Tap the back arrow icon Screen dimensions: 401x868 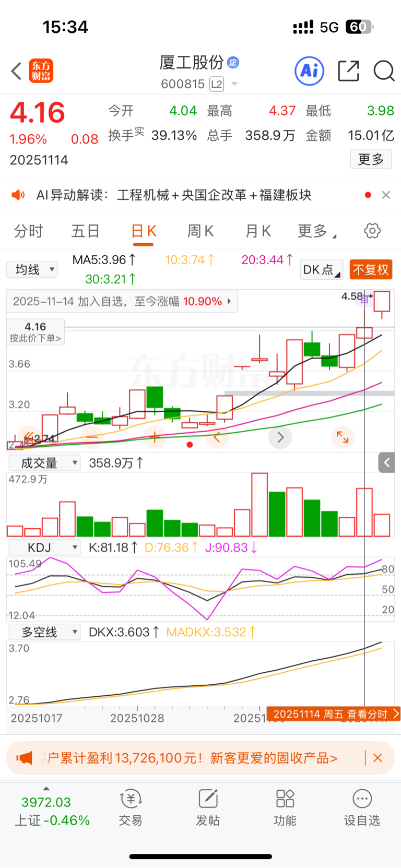[x=16, y=71]
